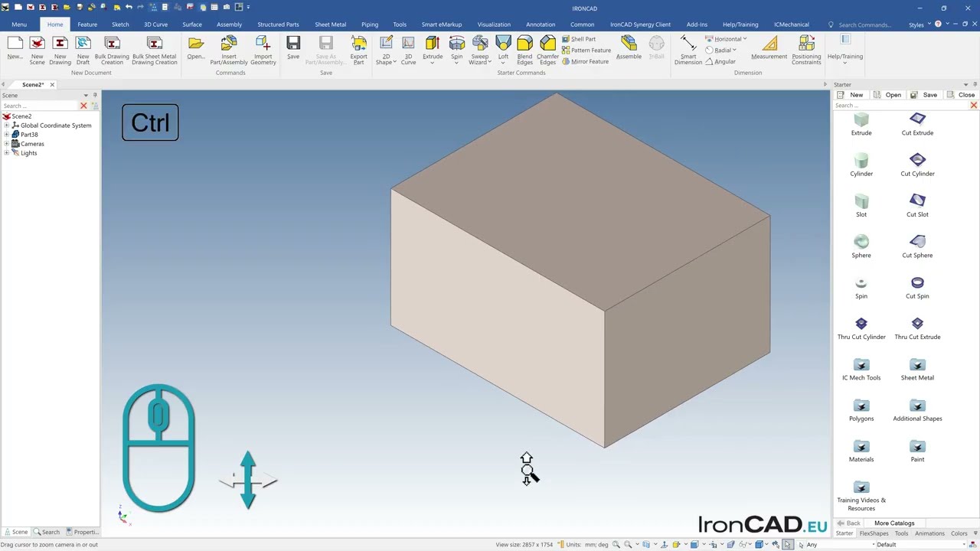
Task: Click the Positioning Constraints icon
Action: pos(806,49)
